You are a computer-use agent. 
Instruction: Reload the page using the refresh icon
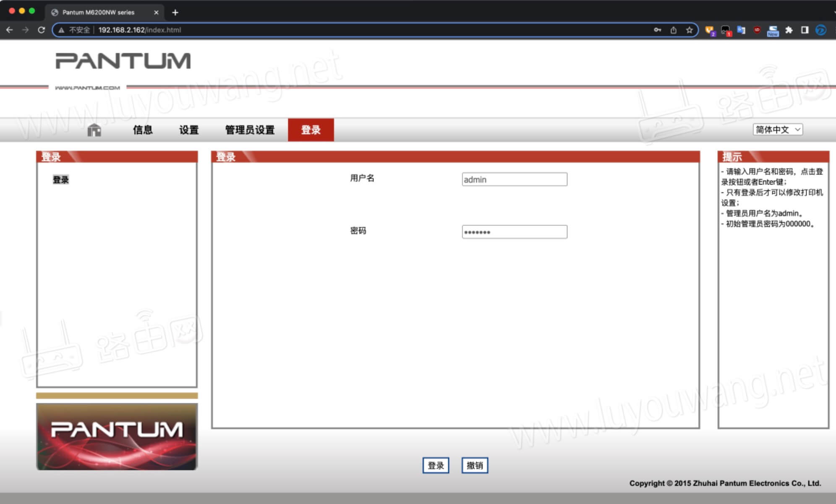tap(41, 30)
